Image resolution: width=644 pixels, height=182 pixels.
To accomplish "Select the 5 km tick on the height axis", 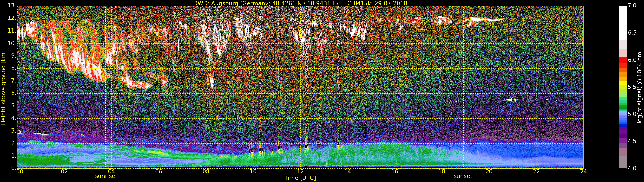I will [x=13, y=106].
